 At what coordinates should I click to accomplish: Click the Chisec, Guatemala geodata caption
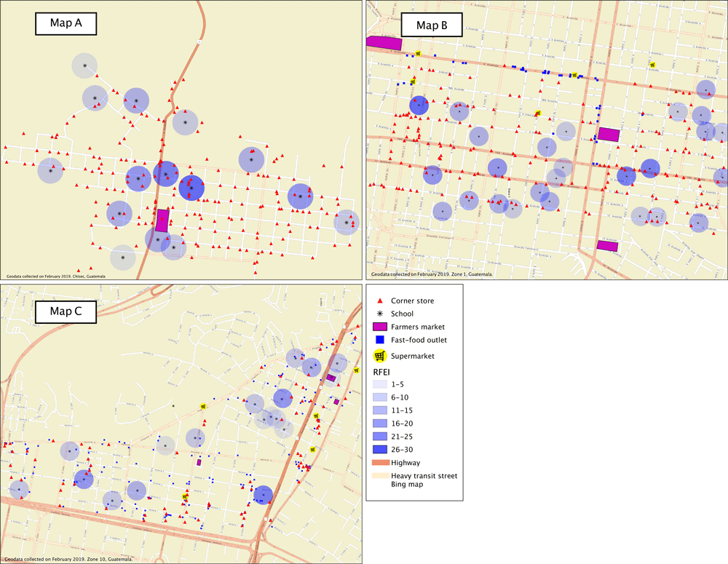(56, 277)
